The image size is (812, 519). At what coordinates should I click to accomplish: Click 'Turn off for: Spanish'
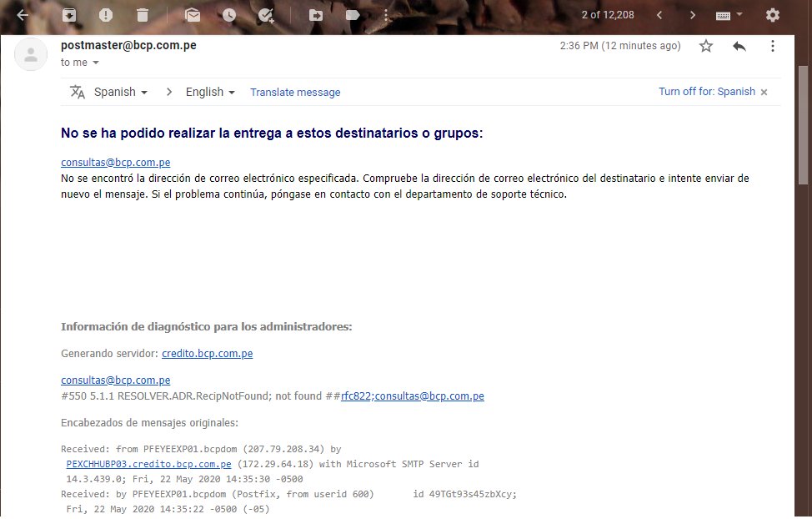point(707,92)
